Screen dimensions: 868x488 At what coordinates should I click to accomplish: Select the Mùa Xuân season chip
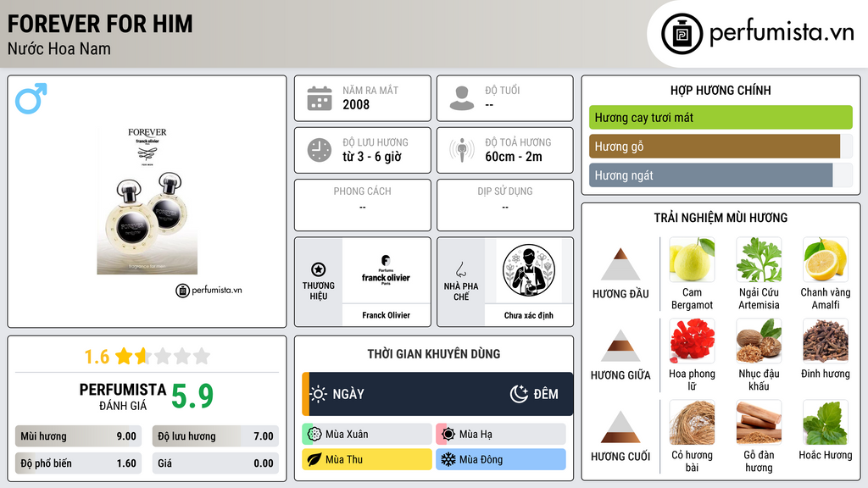coord(367,435)
